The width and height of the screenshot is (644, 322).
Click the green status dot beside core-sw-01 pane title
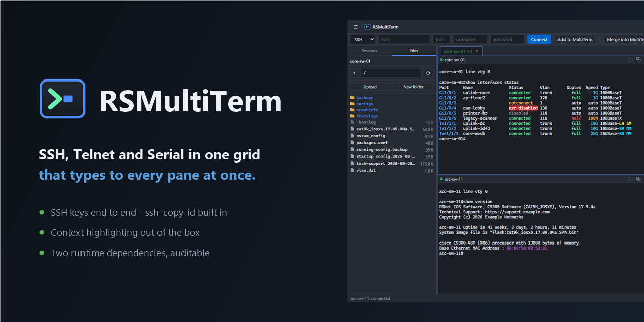(x=441, y=59)
